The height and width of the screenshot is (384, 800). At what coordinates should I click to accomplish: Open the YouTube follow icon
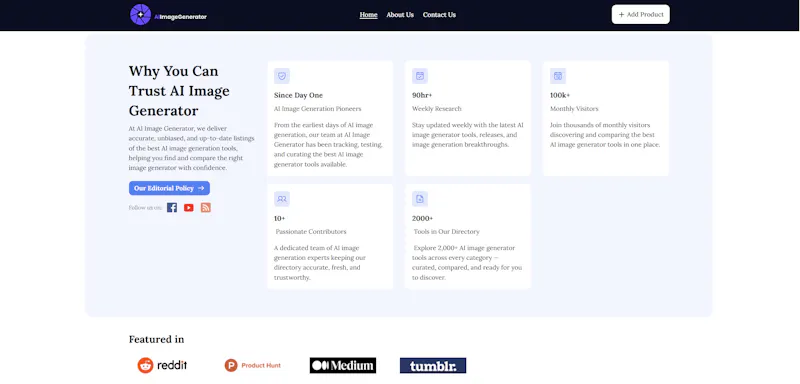pyautogui.click(x=189, y=208)
